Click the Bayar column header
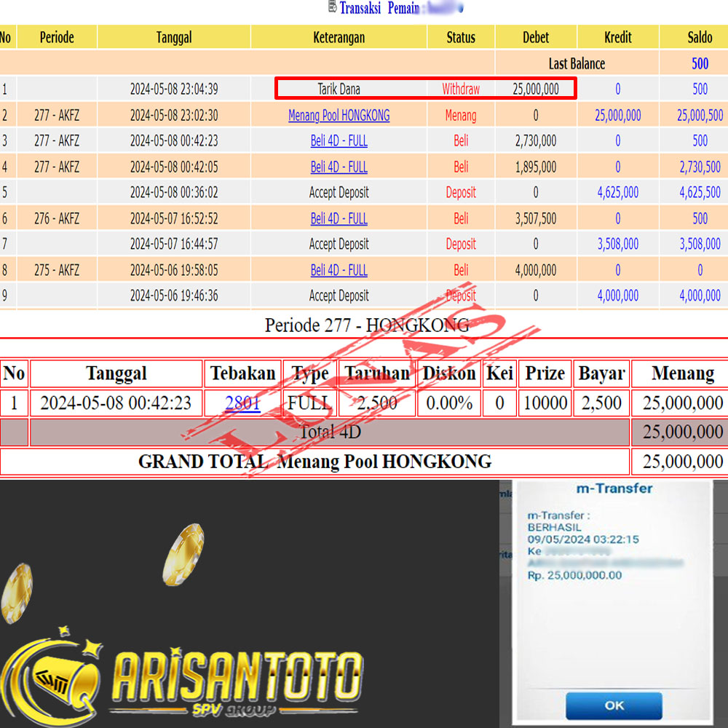The image size is (728, 728). tap(601, 373)
